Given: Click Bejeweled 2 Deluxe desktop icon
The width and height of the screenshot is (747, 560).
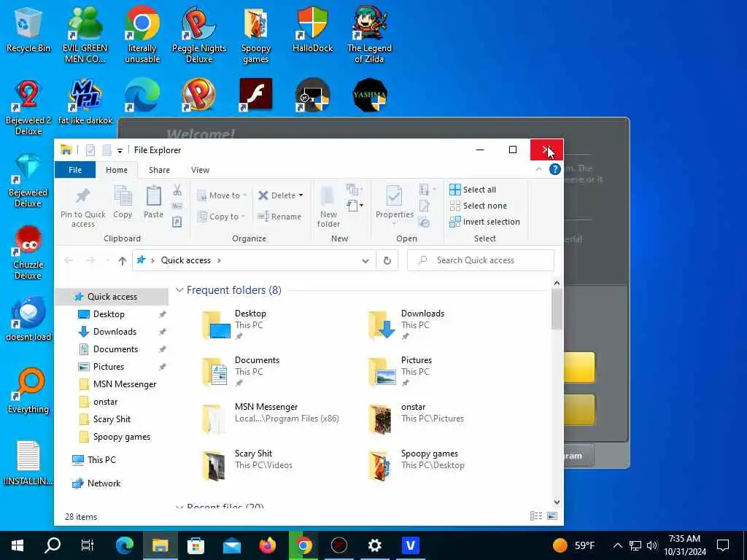Looking at the screenshot, I should tap(28, 108).
